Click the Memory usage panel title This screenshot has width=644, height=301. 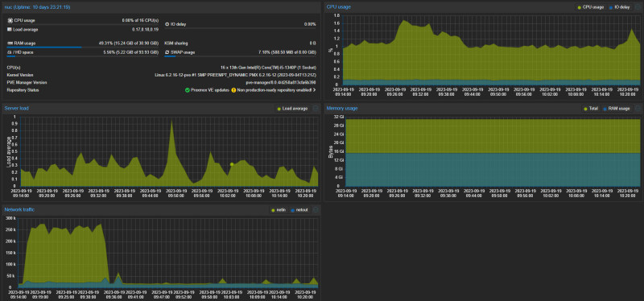click(x=341, y=109)
